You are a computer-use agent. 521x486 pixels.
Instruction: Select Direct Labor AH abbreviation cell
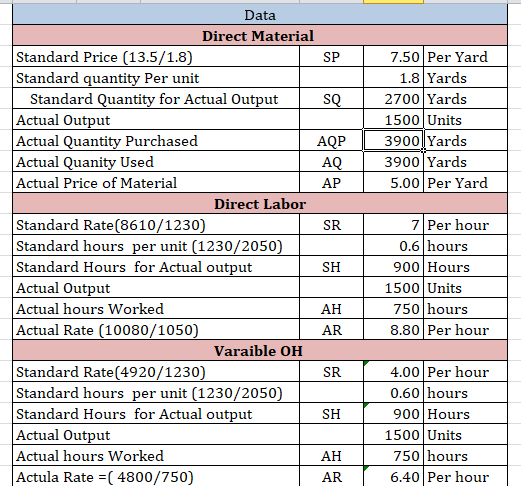[x=331, y=309]
